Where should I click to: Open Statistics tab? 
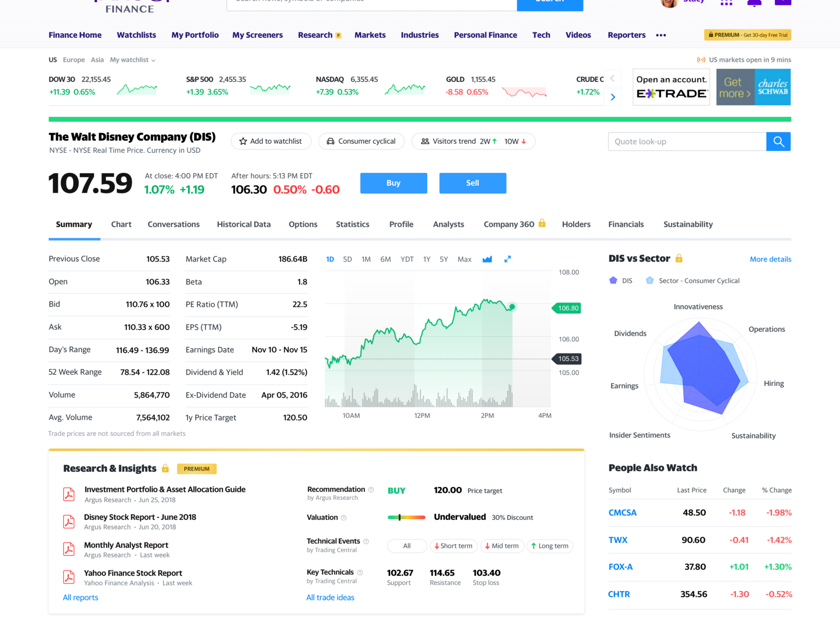353,224
